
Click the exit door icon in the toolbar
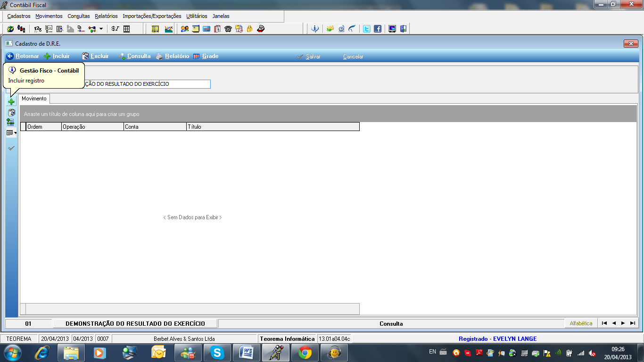403,29
